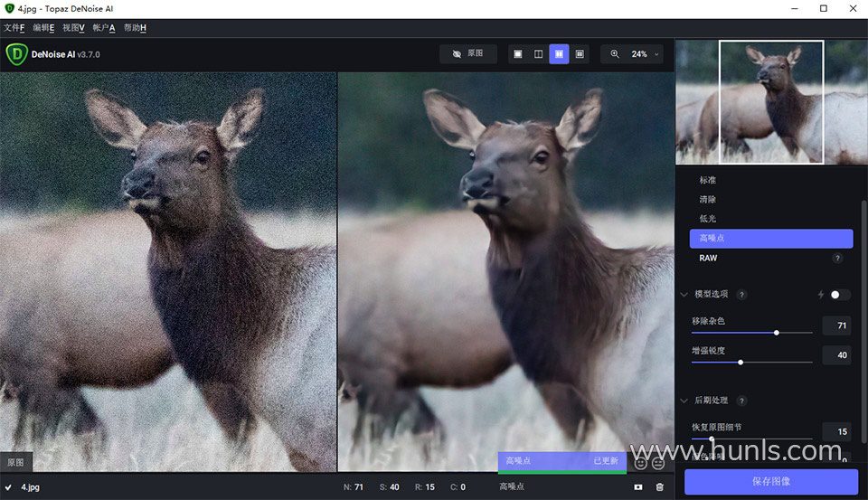
Task: Delete 4.jpg with the trash icon
Action: 660,486
